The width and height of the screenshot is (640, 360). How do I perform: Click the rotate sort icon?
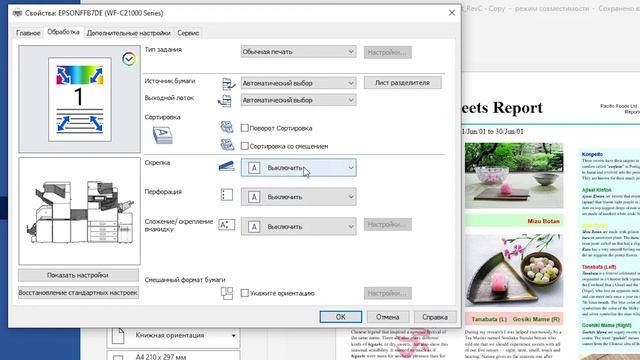tap(227, 127)
